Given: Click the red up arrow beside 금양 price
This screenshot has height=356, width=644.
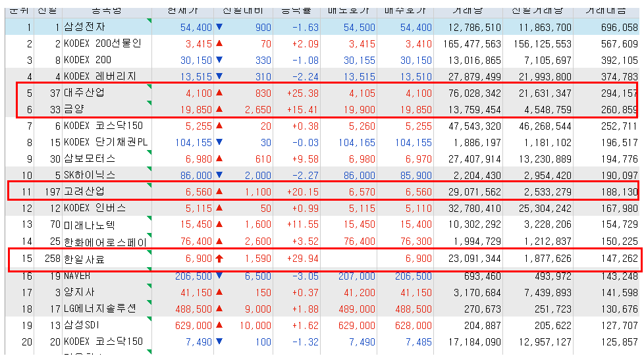Looking at the screenshot, I should (x=219, y=109).
